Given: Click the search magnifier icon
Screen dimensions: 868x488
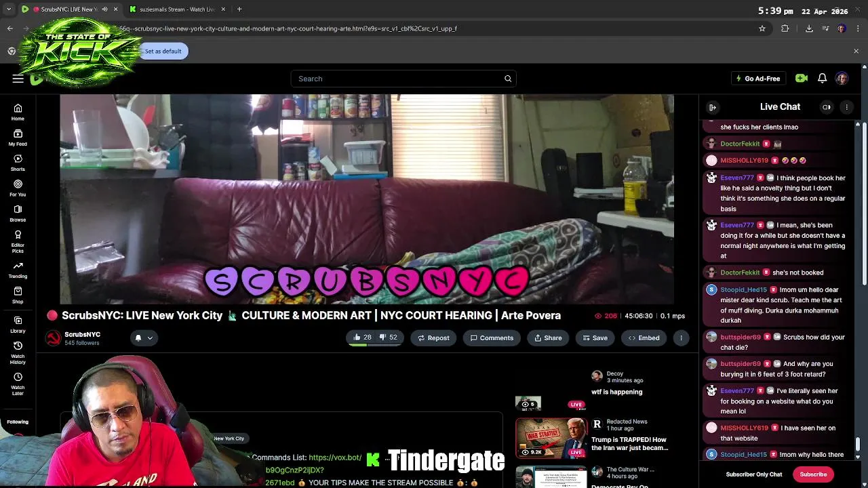Looking at the screenshot, I should click(x=508, y=79).
